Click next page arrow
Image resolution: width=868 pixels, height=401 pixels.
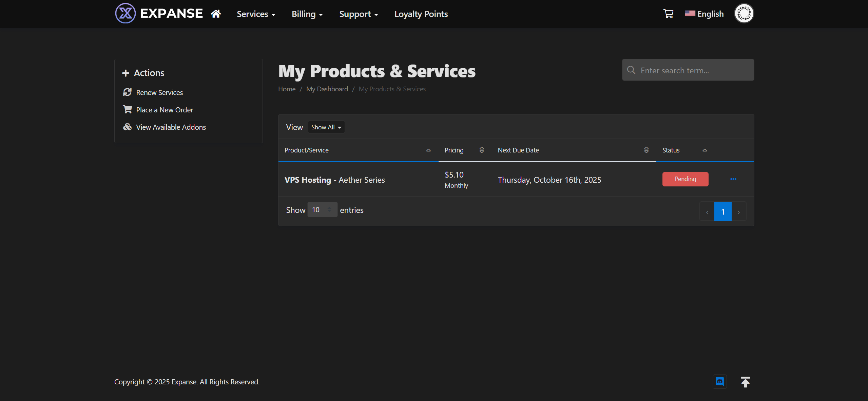(739, 211)
